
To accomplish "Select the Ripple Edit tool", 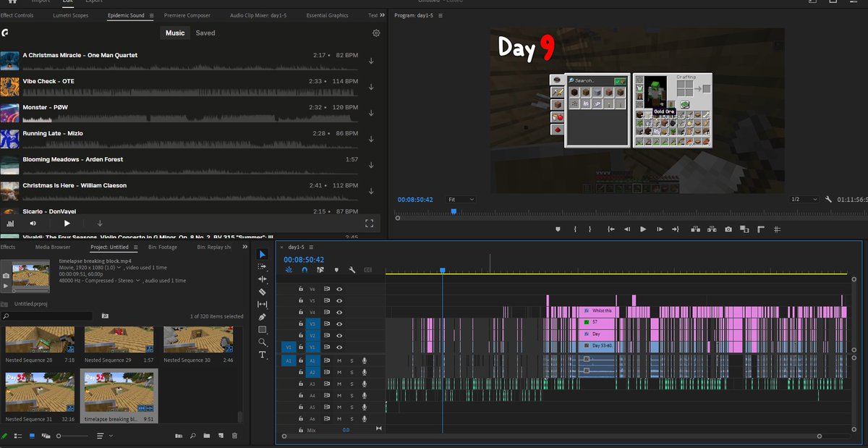I will 262,279.
